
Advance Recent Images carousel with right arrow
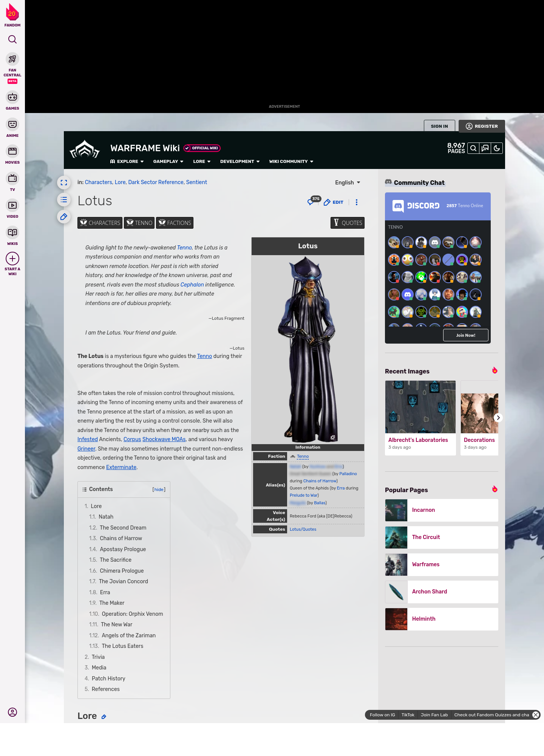pos(498,418)
